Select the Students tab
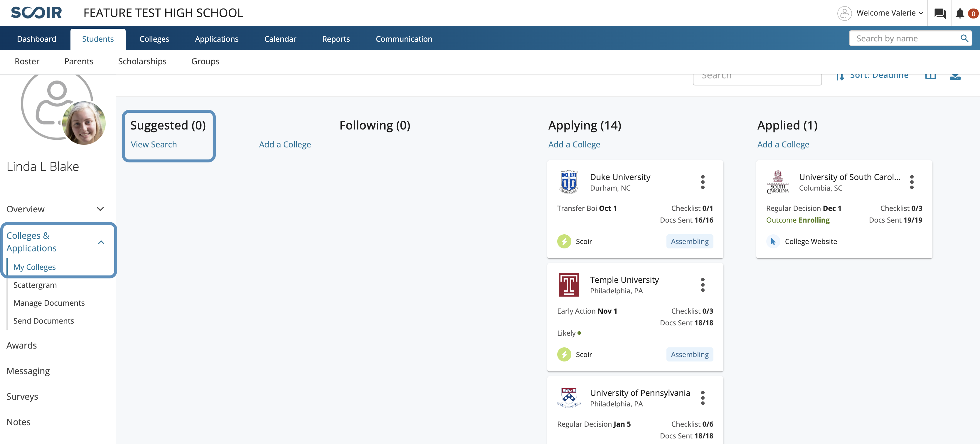 pos(98,39)
